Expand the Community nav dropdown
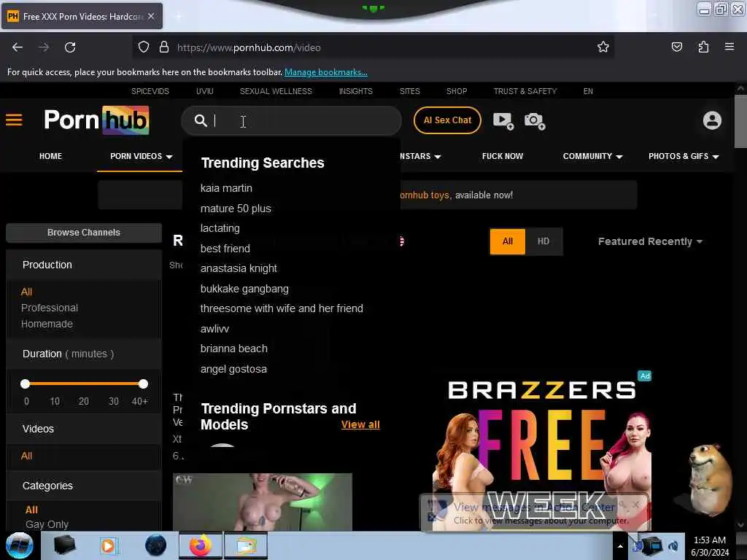Screen dimensions: 747x560 click(x=592, y=156)
